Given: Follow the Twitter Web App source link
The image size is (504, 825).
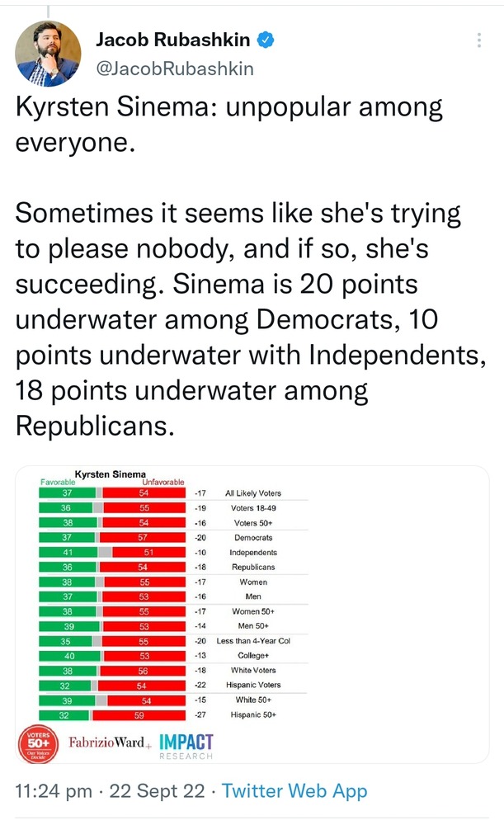Looking at the screenshot, I should pos(294,791).
